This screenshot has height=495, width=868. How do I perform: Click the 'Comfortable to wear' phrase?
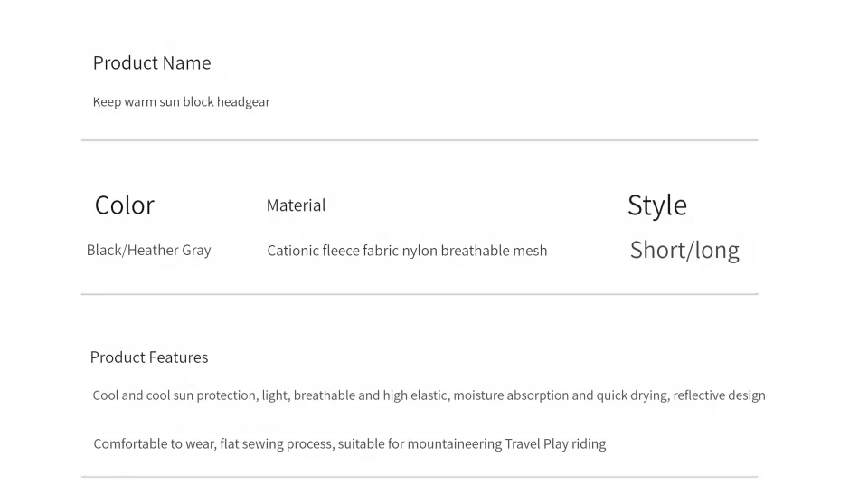pyautogui.click(x=154, y=444)
